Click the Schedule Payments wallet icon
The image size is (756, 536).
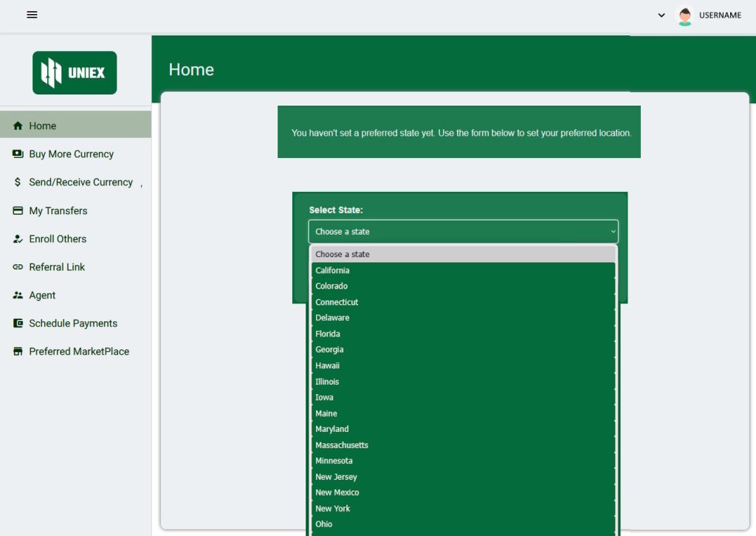(18, 323)
